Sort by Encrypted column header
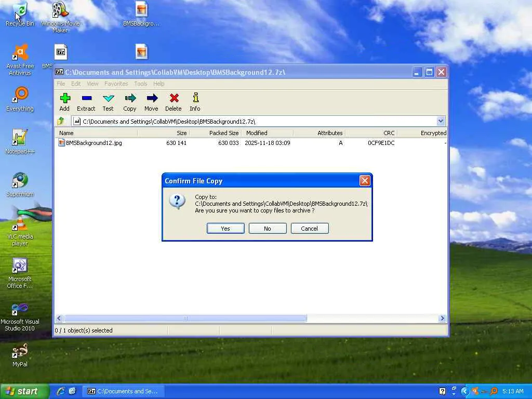 [x=423, y=133]
